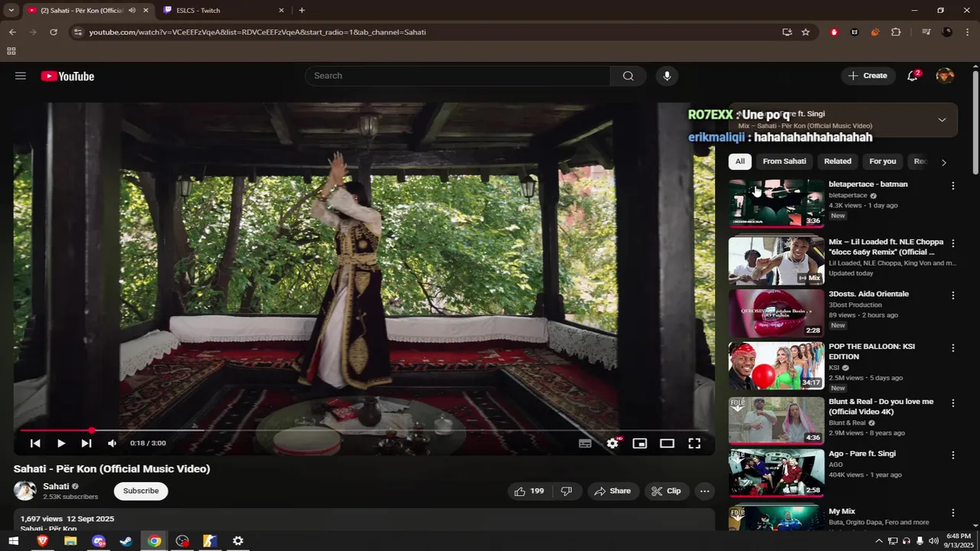The image size is (980, 551).
Task: Open options for bletapertace - batman video
Action: tap(953, 186)
